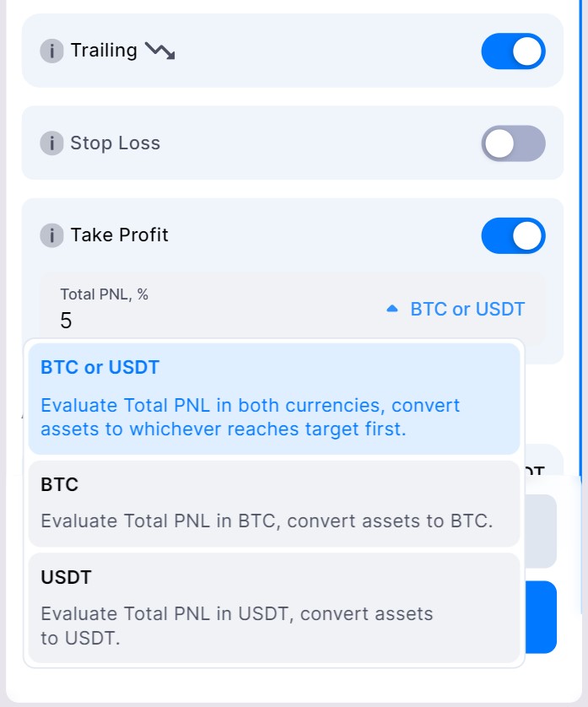Click the info icon beside Take Profit

(x=51, y=235)
